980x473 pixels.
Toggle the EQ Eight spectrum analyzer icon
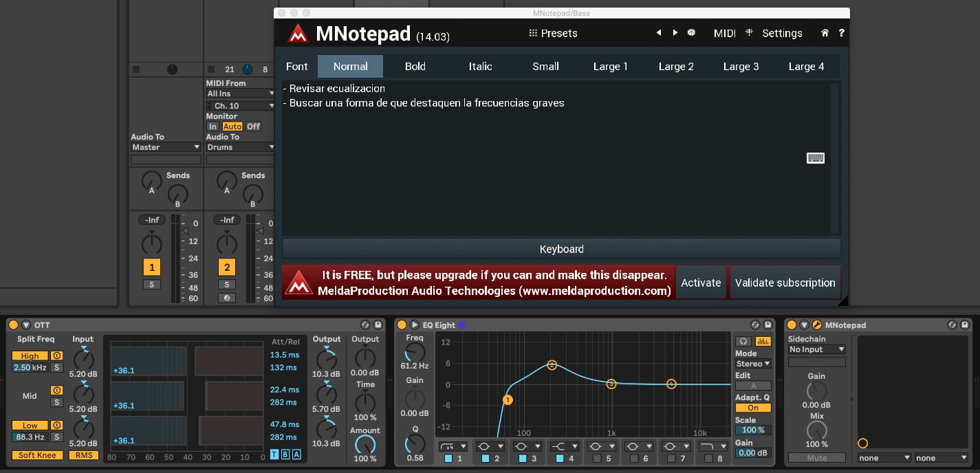(763, 341)
